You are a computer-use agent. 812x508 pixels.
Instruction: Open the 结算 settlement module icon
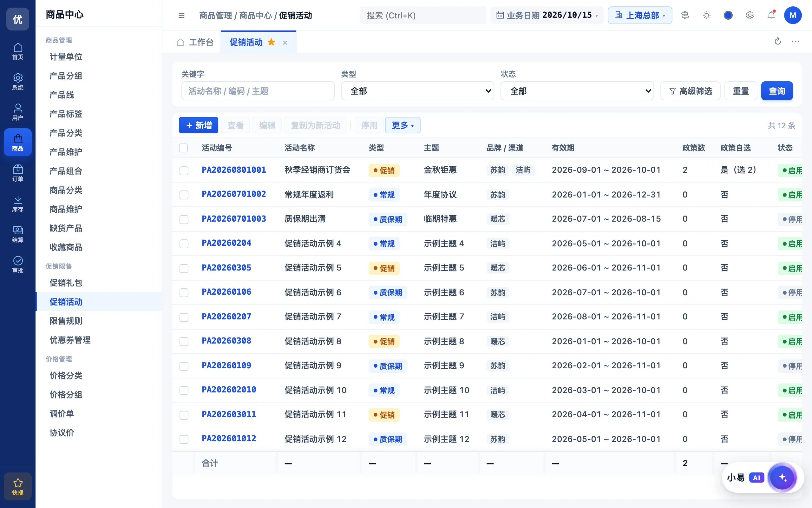tap(18, 234)
